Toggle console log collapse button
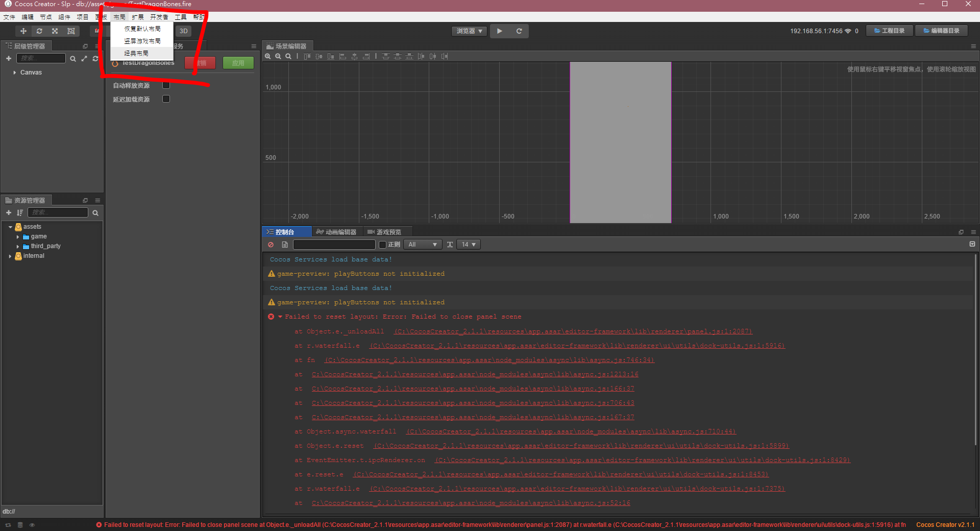Image resolution: width=980 pixels, height=531 pixels. [x=972, y=244]
